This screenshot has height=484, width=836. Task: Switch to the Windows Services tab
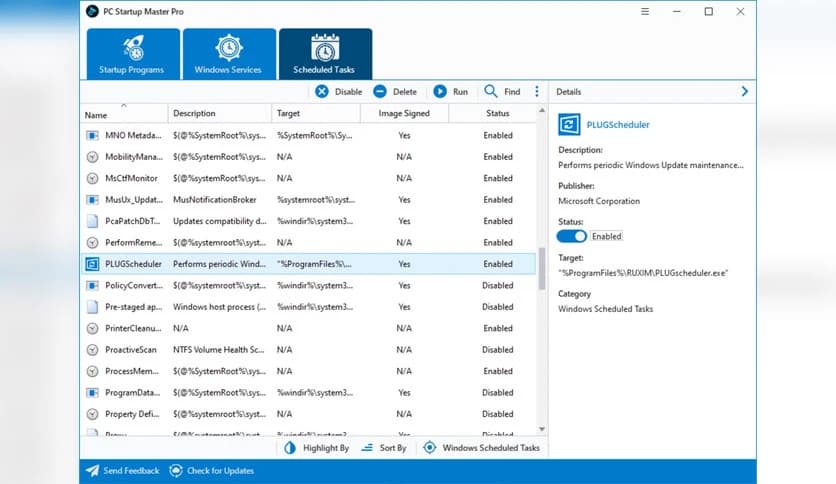229,54
